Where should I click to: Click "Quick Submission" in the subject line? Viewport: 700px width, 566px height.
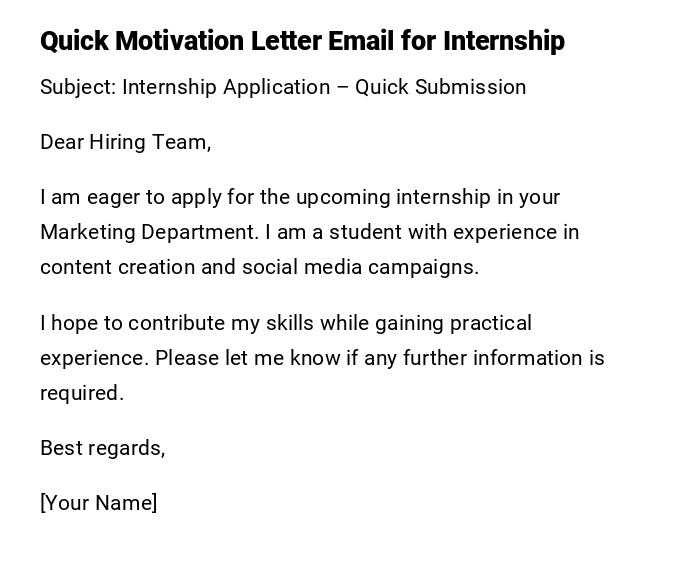[440, 87]
